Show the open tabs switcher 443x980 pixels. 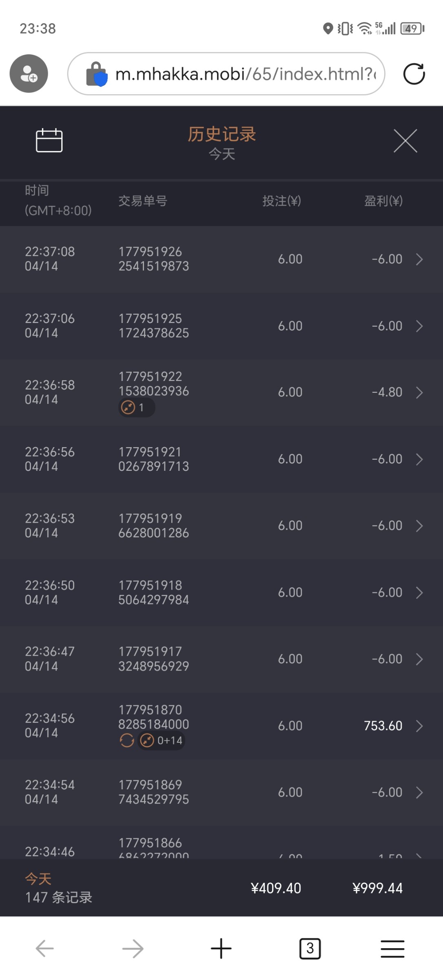click(x=310, y=948)
